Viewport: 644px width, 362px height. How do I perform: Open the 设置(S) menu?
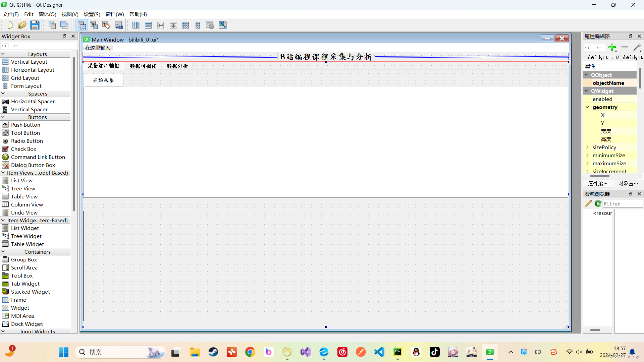coord(92,14)
